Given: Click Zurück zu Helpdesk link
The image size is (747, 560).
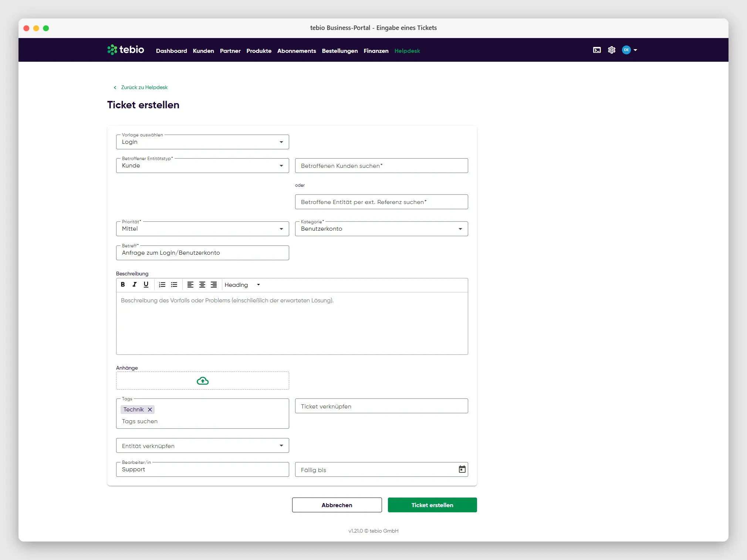Looking at the screenshot, I should click(x=144, y=88).
